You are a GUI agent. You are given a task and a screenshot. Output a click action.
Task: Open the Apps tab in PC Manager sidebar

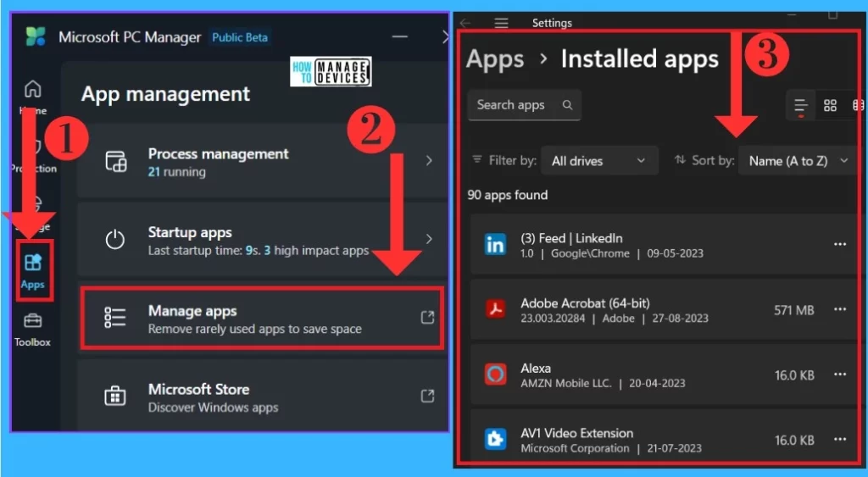pos(33,271)
